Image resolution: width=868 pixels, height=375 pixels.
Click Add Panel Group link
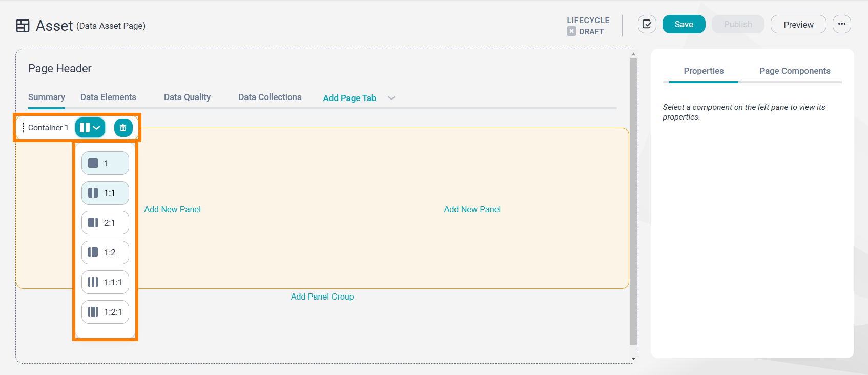point(322,297)
